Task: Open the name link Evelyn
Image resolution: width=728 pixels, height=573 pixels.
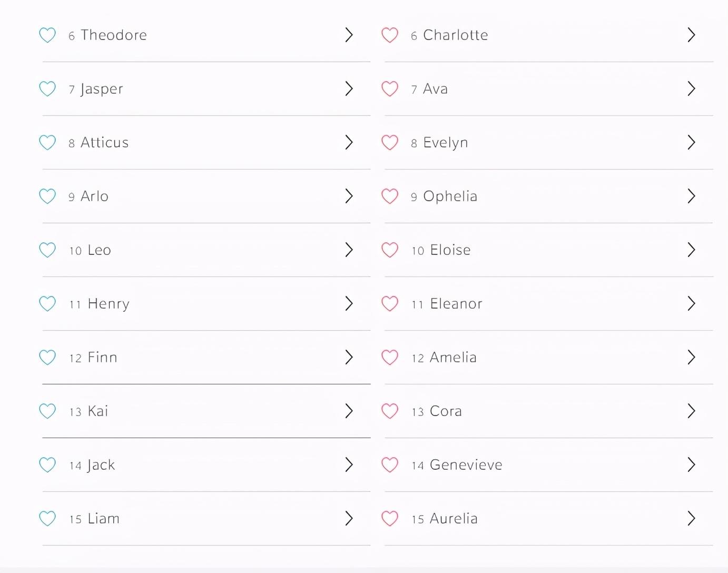Action: coord(445,143)
